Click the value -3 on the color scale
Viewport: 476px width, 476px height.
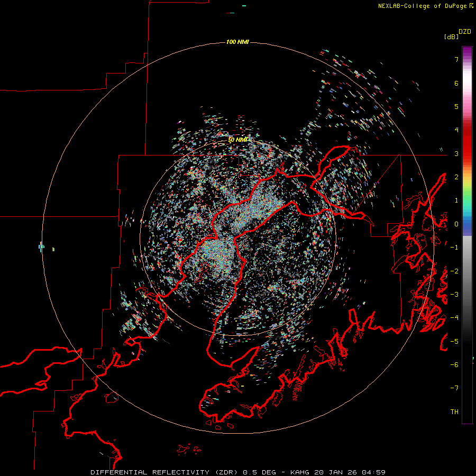click(454, 294)
